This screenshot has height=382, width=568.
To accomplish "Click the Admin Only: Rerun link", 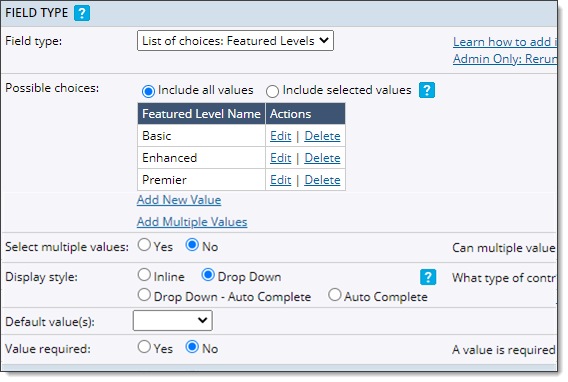I will (x=505, y=59).
